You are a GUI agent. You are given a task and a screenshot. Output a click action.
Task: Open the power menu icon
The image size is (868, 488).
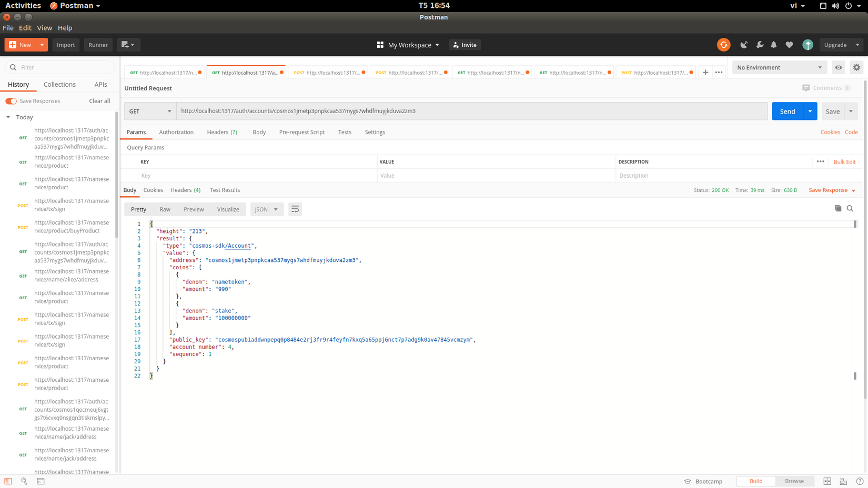849,6
